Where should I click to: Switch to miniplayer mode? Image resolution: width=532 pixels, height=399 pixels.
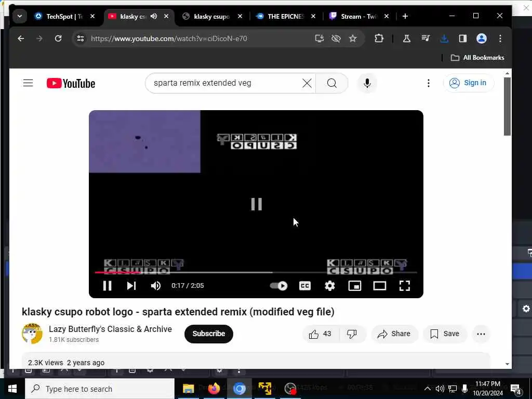355,286
